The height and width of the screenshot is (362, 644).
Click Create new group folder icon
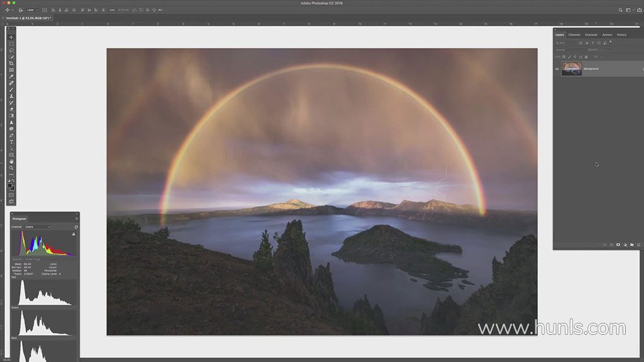[631, 245]
